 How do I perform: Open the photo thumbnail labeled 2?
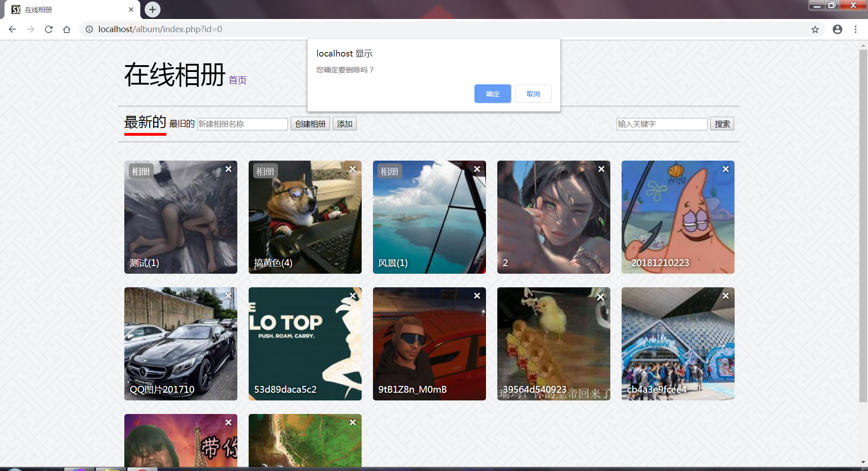click(554, 217)
